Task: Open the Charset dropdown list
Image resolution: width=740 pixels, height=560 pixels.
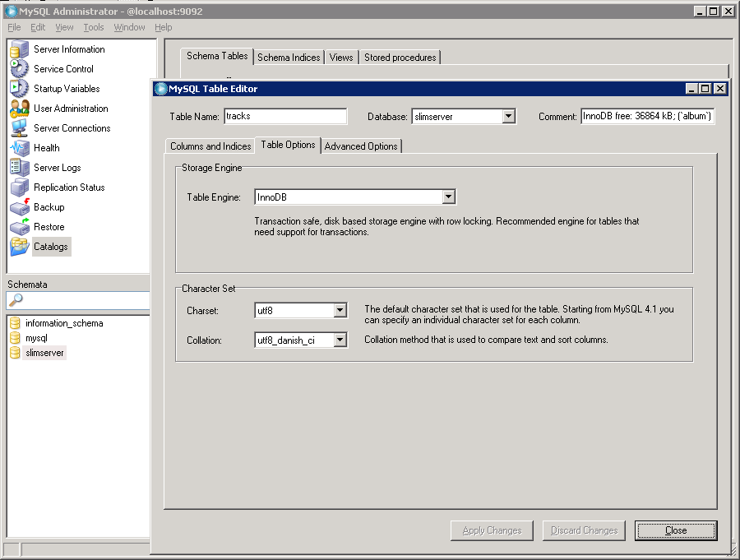Action: tap(340, 311)
